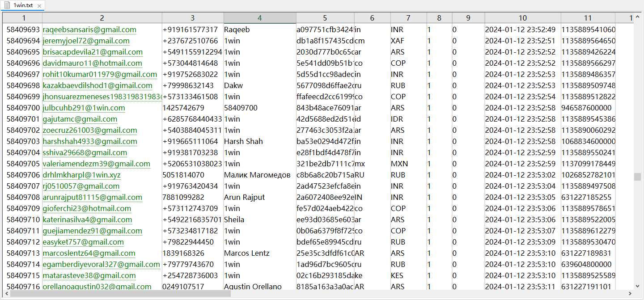Image resolution: width=644 pixels, height=300 pixels.
Task: Select the value 639604800000 in column 11
Action: click(x=586, y=264)
